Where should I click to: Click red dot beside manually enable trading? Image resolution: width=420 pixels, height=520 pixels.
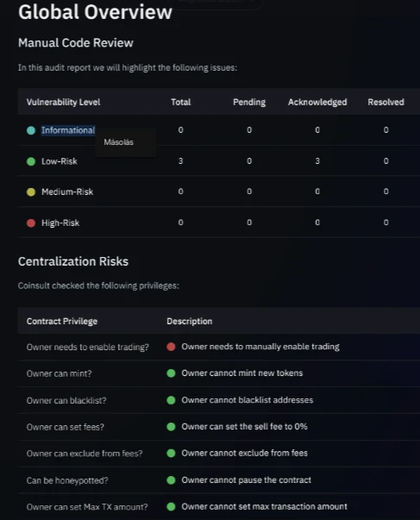(171, 347)
